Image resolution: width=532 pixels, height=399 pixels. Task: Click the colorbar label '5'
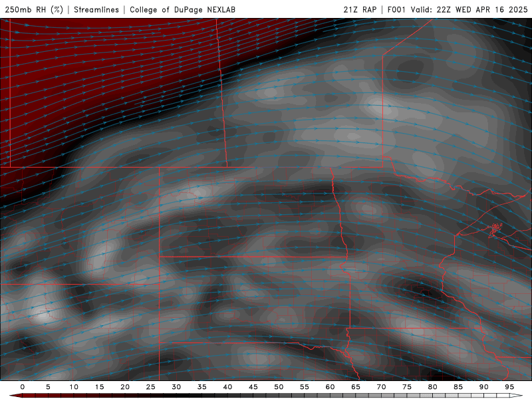[48, 387]
